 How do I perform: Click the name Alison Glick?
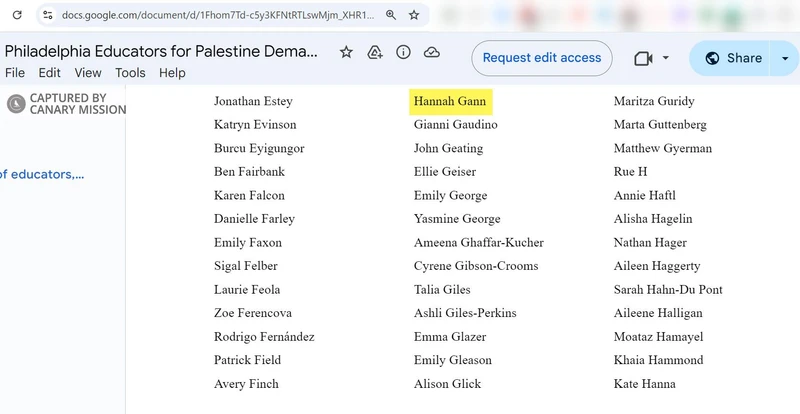click(x=447, y=384)
